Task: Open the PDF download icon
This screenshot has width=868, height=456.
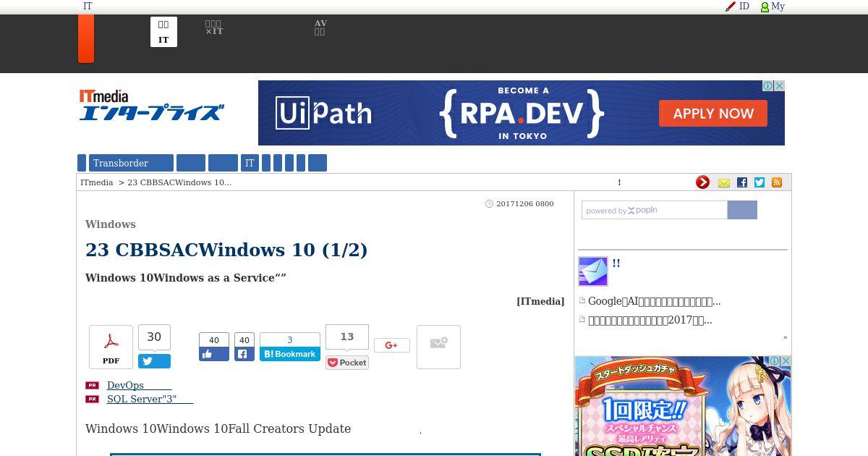Action: pyautogui.click(x=111, y=347)
